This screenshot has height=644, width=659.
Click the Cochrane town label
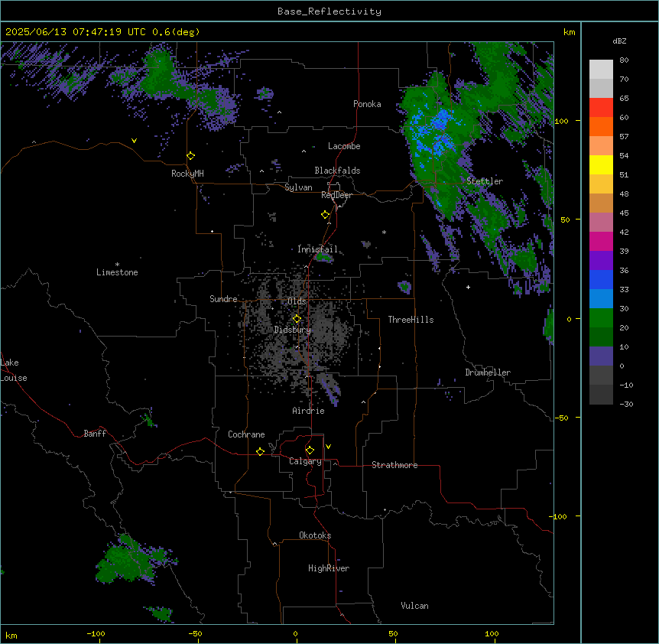click(246, 434)
